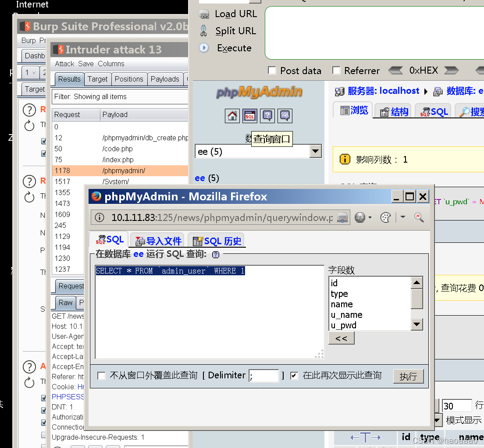Check 不从窗口外覆盖此查询 checkbox

coord(101,376)
